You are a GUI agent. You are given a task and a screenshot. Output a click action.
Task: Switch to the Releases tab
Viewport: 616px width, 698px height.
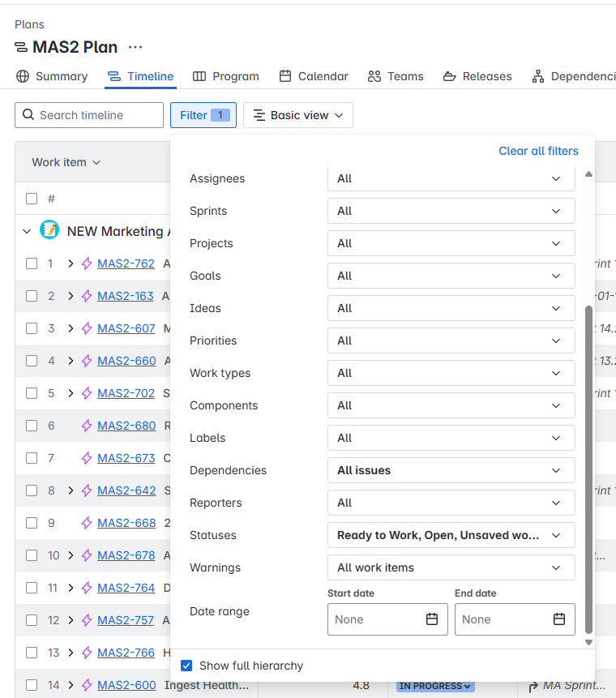(x=477, y=76)
